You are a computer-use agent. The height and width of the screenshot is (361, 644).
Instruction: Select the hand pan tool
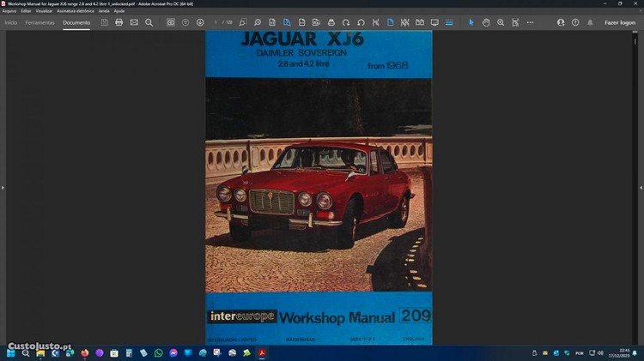(486, 22)
